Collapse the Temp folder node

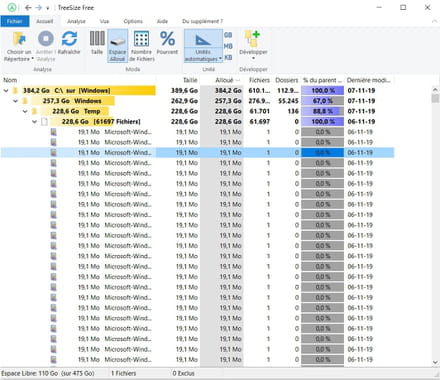click(25, 111)
